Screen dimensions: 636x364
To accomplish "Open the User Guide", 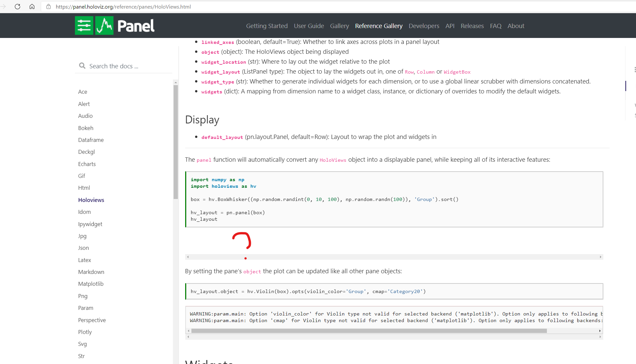I will [x=309, y=26].
